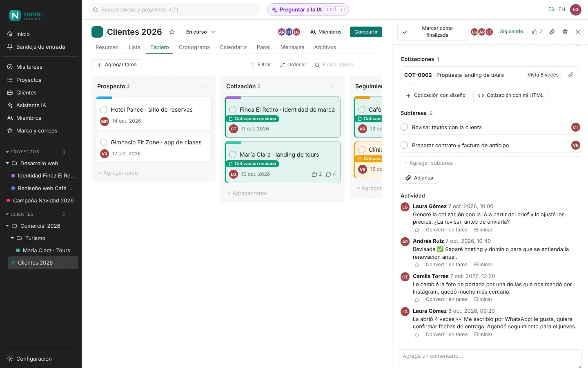Screen dimensions: 588x368
Task: Focus the Buscar tareas y proyectos search field
Action: [x=174, y=10]
